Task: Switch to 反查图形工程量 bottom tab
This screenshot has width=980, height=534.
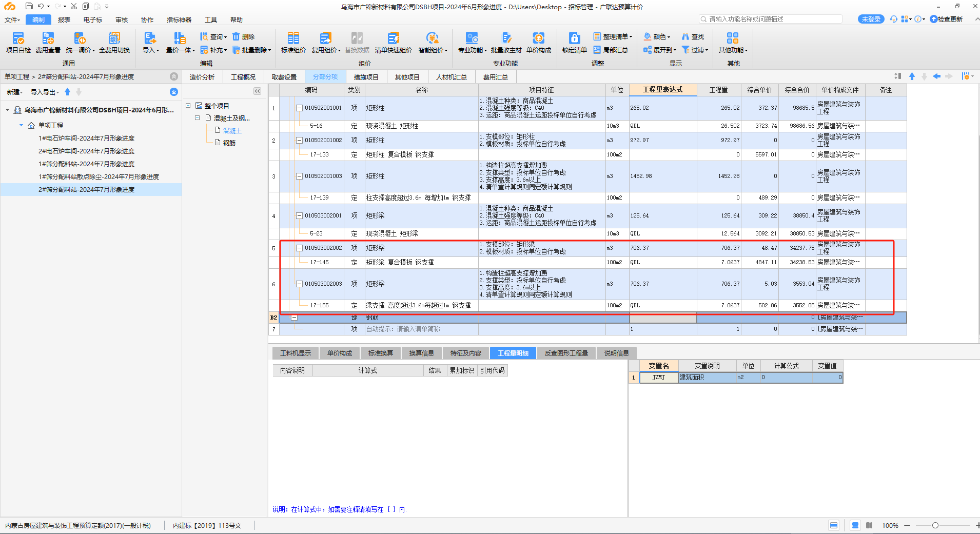Action: click(566, 353)
